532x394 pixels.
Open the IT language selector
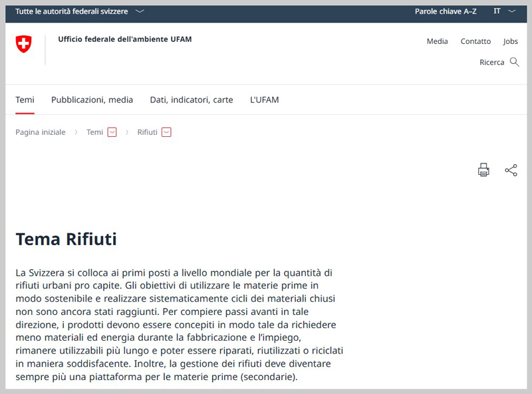click(x=504, y=11)
